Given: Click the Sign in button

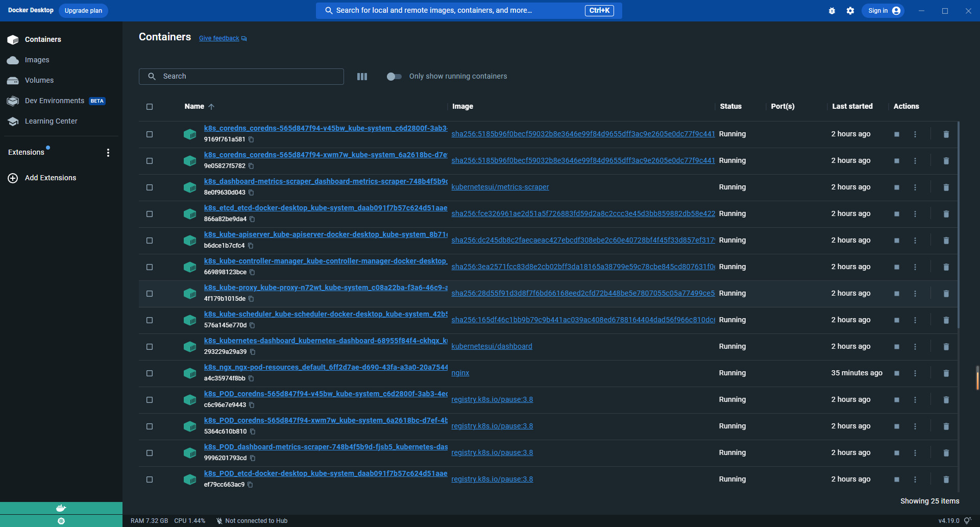Looking at the screenshot, I should coord(883,11).
